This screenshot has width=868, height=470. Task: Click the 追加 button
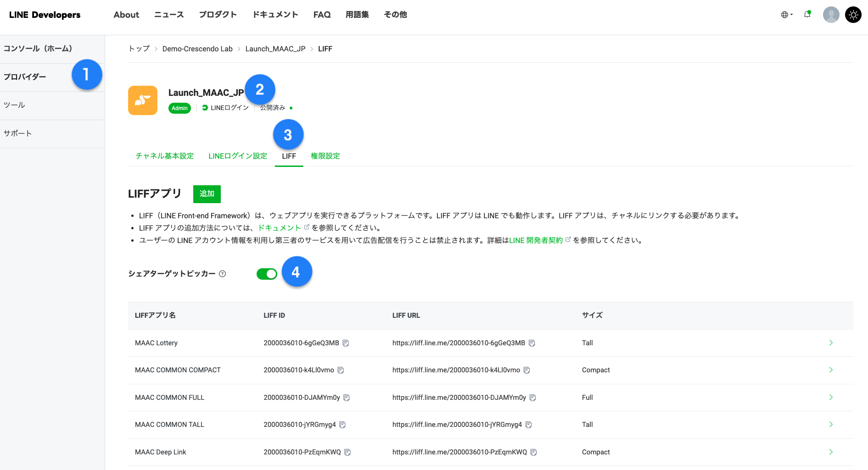(207, 194)
